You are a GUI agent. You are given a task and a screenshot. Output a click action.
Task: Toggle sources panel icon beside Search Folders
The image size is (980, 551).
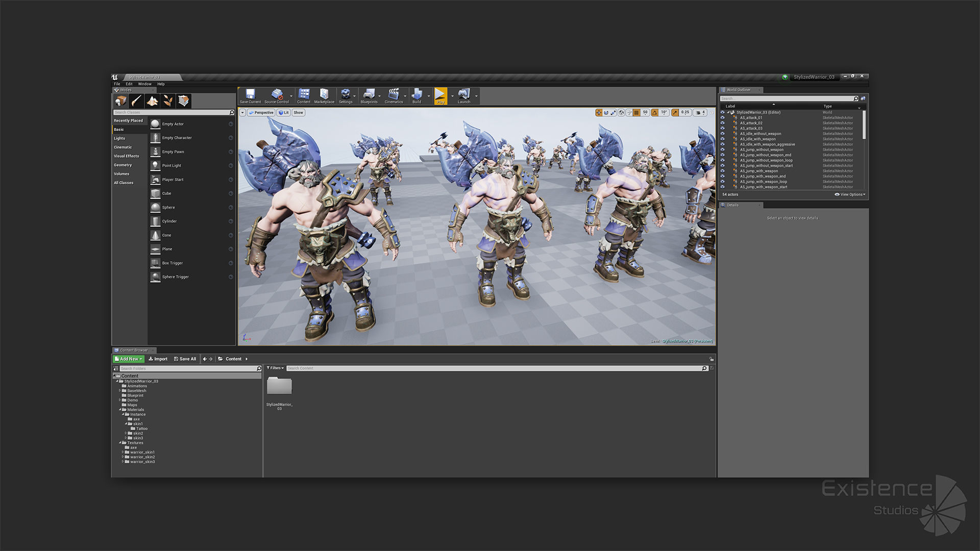[x=116, y=368]
